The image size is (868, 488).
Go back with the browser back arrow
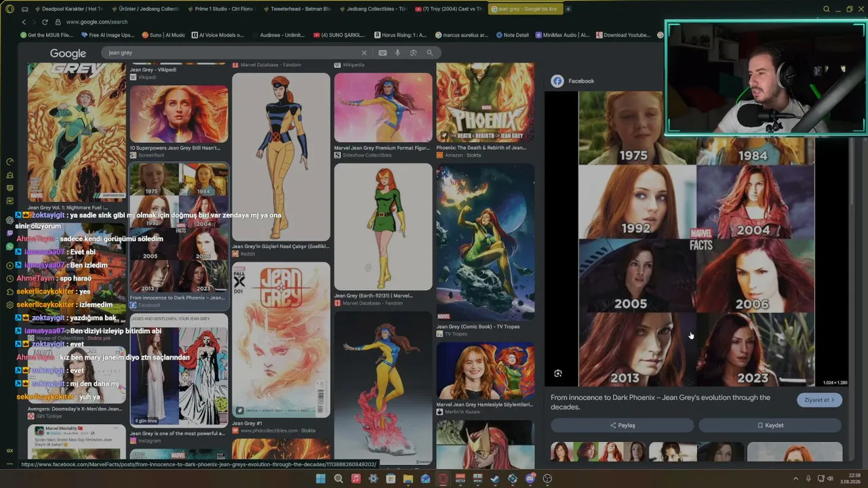pos(24,22)
